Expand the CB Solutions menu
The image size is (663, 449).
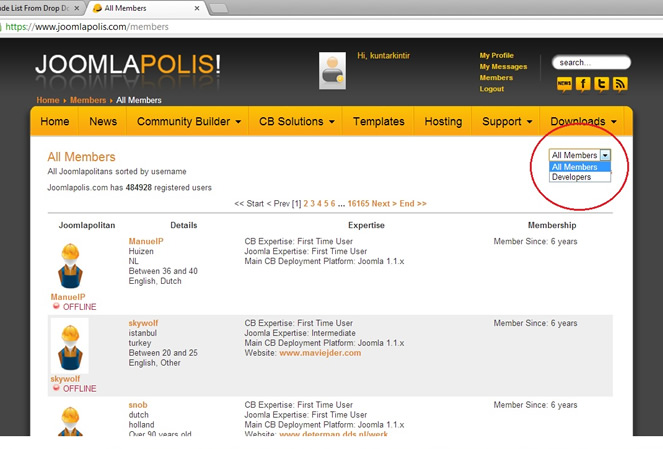point(296,122)
